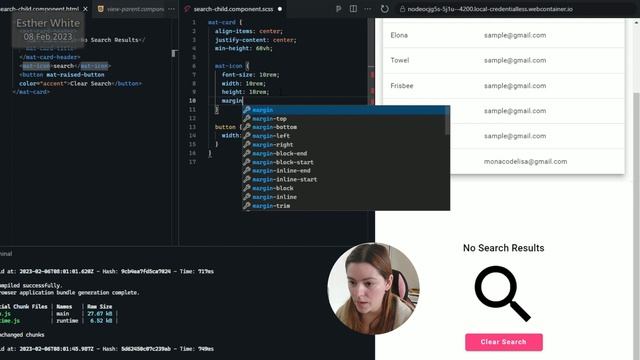Click wrench icon beside 'margin-top' suggestion
This screenshot has width=640, height=360.
pos(247,118)
